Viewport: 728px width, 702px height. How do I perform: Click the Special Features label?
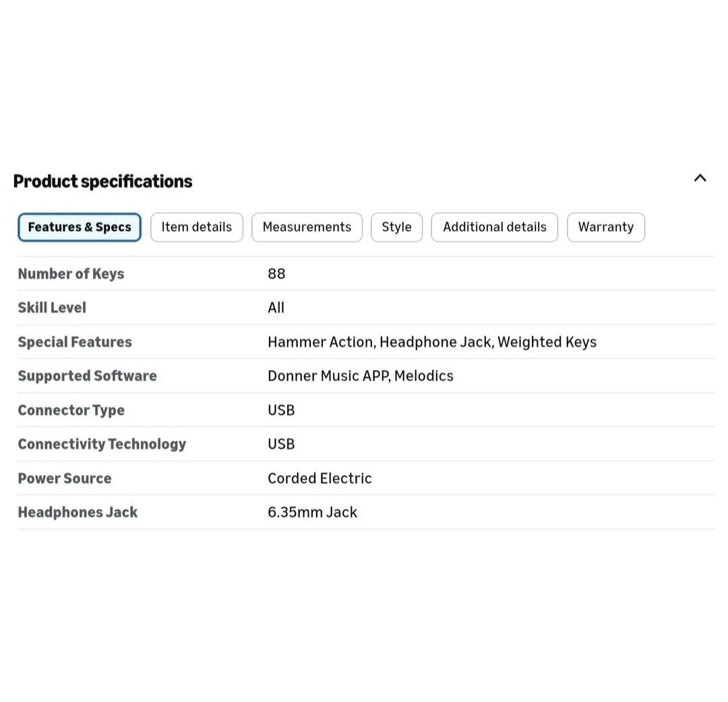(x=75, y=342)
